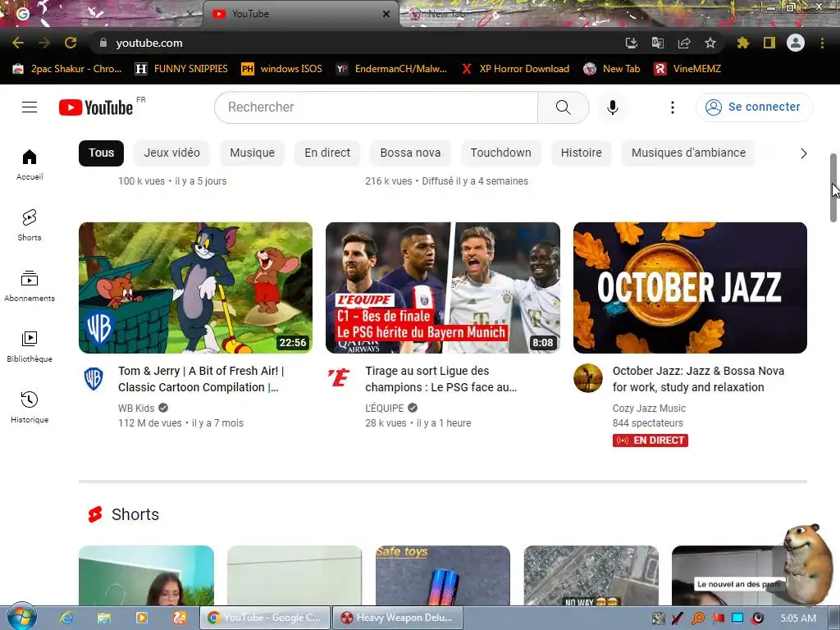The height and width of the screenshot is (630, 840).
Task: Open the October Jazz live thumbnail
Action: pyautogui.click(x=690, y=288)
